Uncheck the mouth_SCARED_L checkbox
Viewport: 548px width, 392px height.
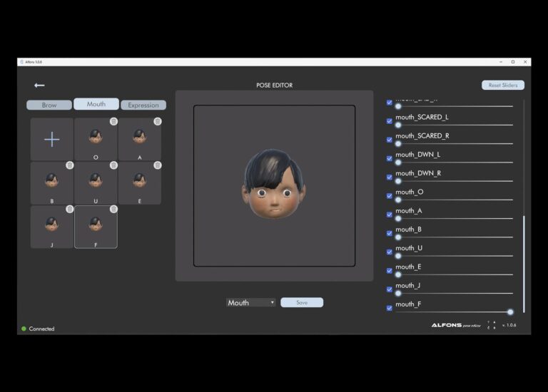point(390,121)
